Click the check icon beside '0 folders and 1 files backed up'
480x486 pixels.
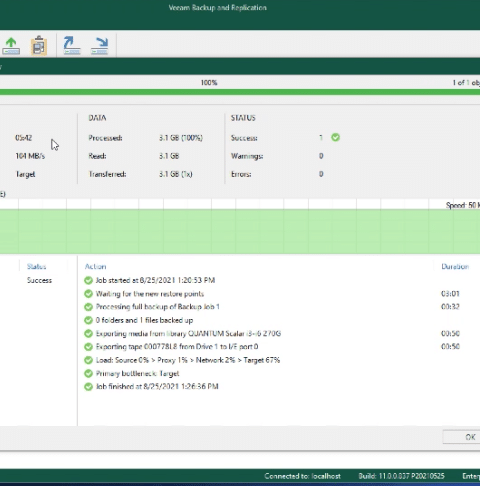point(88,320)
